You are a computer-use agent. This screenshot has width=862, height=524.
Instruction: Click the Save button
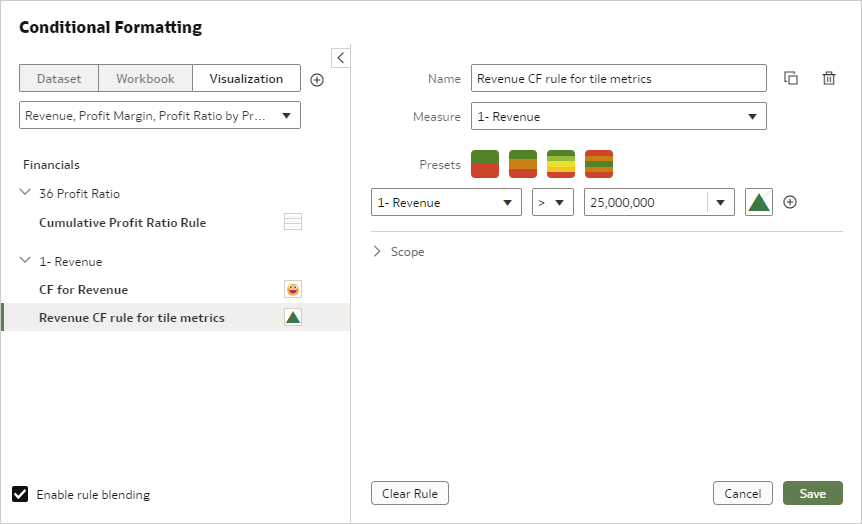pyautogui.click(x=812, y=493)
